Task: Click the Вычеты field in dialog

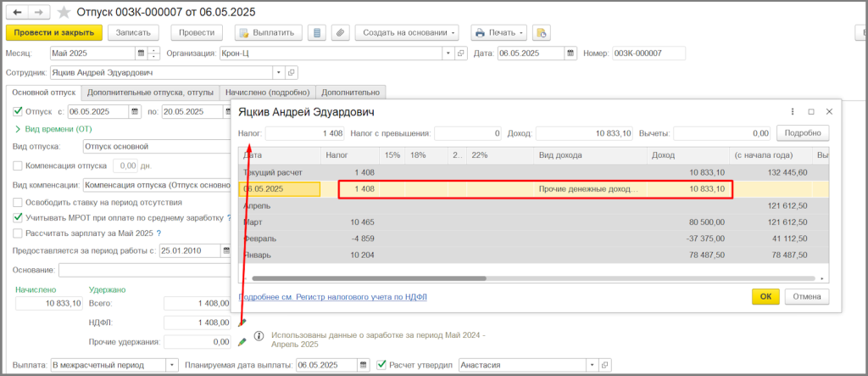Action: [x=722, y=133]
